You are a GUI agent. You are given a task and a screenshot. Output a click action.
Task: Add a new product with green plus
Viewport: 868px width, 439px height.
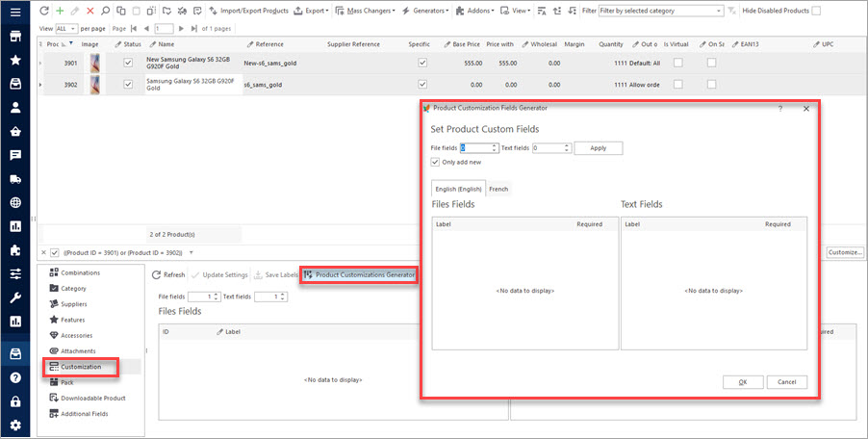click(x=61, y=11)
